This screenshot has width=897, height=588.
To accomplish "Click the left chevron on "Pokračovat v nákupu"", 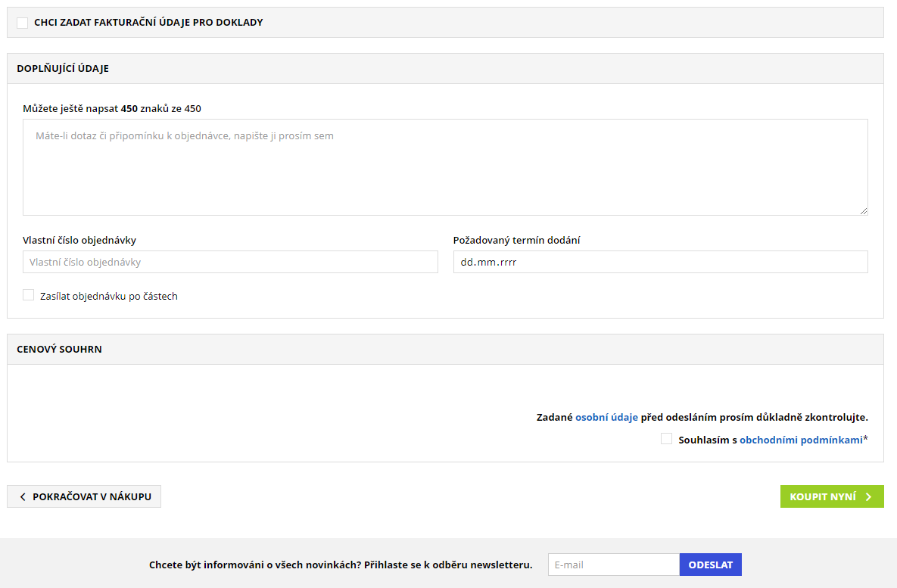I will (x=23, y=496).
